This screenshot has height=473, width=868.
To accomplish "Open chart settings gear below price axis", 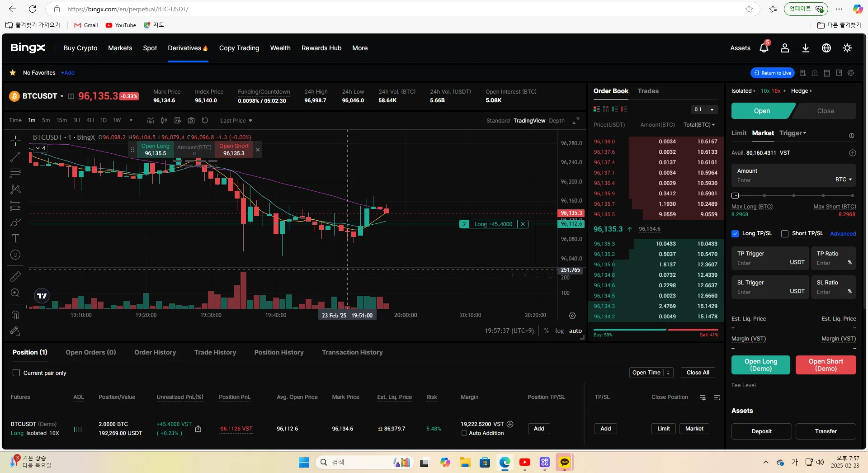I will click(572, 316).
